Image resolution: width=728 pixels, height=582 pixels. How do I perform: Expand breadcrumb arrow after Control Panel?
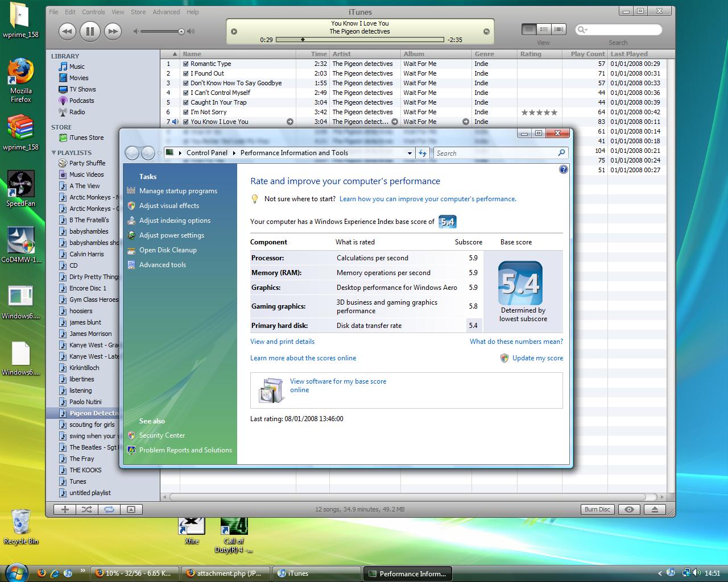click(x=234, y=153)
